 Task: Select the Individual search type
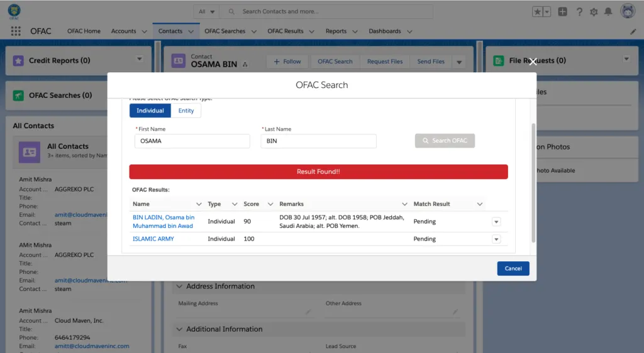pyautogui.click(x=150, y=111)
